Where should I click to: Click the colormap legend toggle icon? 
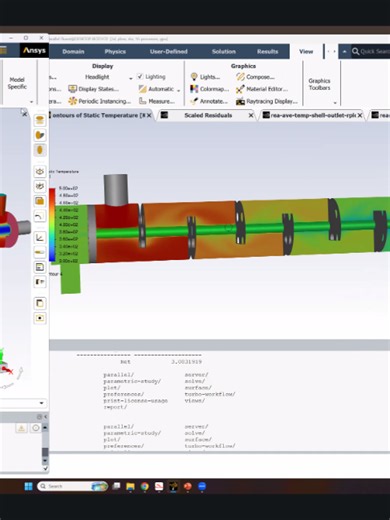tap(40, 282)
